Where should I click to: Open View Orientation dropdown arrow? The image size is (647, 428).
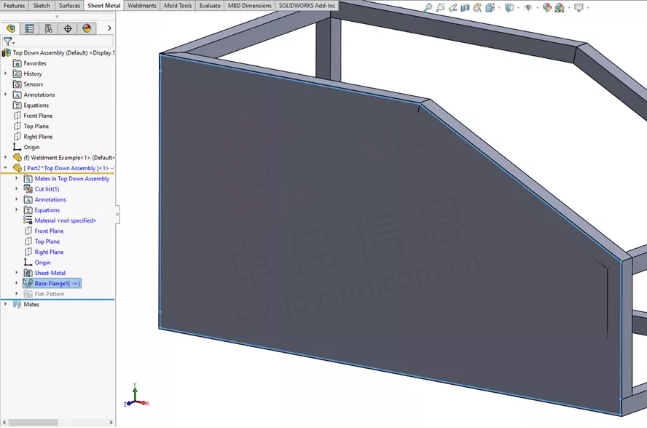click(499, 8)
